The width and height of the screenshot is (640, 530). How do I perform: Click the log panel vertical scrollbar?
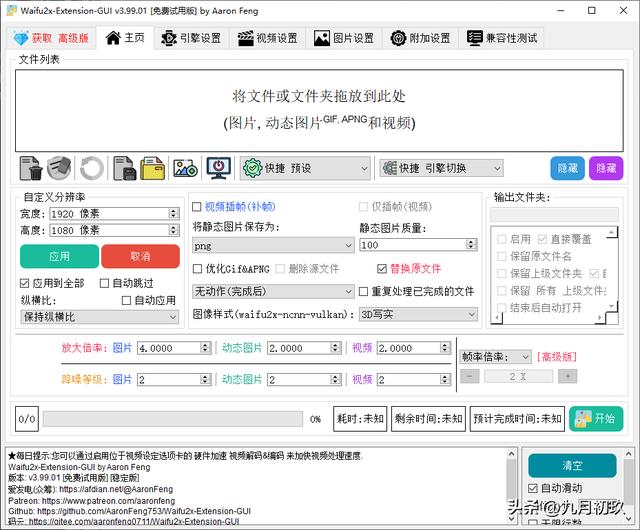pyautogui.click(x=511, y=486)
